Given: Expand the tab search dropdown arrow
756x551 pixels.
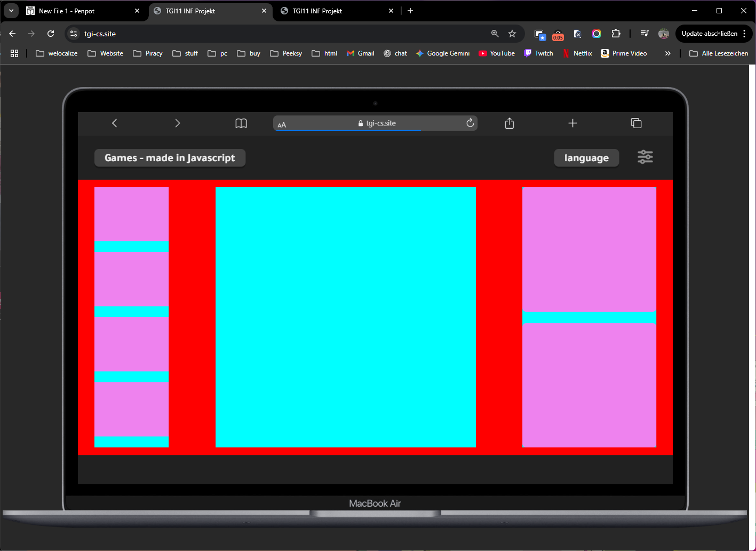Looking at the screenshot, I should [x=11, y=11].
